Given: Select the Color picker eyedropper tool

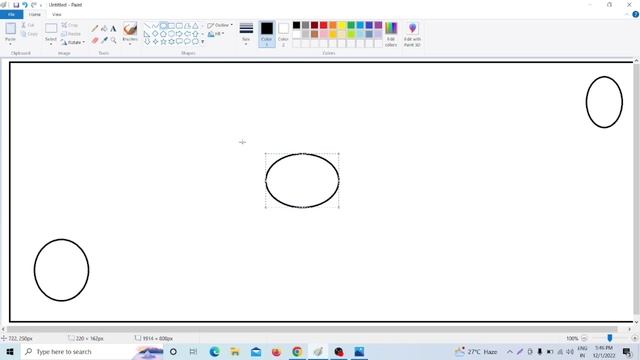Looking at the screenshot, I should 104,40.
